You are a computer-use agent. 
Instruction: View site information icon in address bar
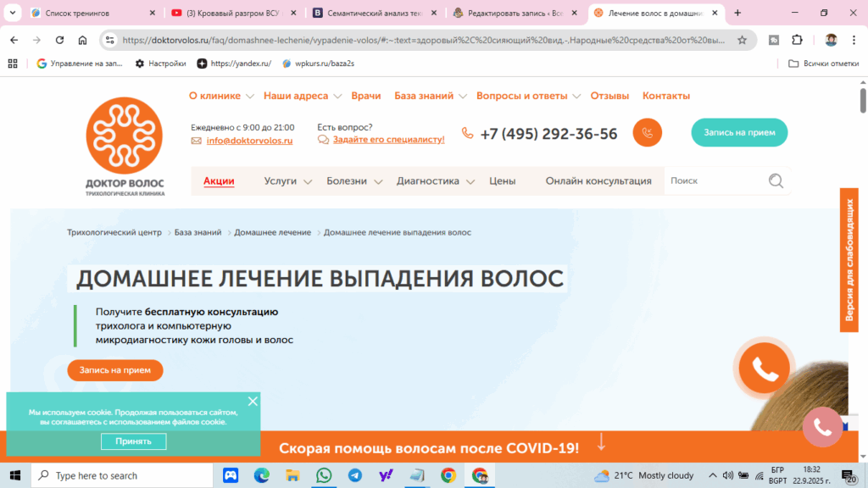(x=110, y=40)
